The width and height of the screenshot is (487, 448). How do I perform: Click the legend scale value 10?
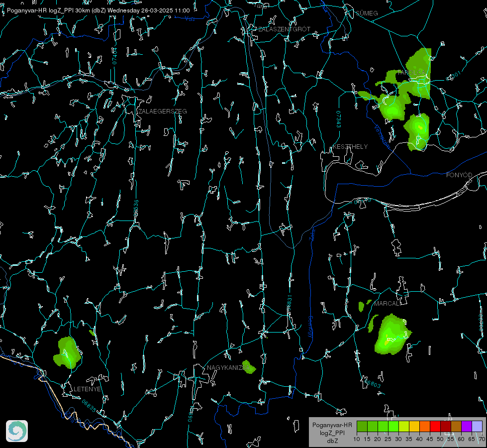357,440
